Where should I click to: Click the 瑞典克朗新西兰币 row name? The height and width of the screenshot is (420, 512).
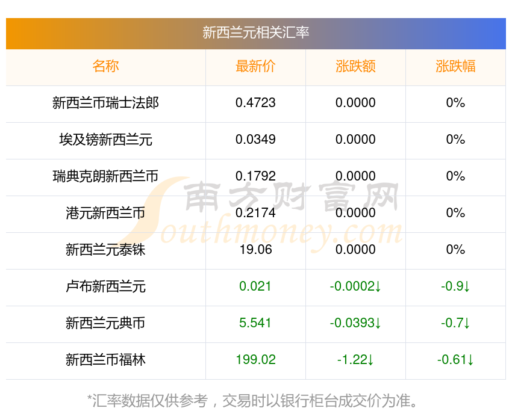point(105,176)
